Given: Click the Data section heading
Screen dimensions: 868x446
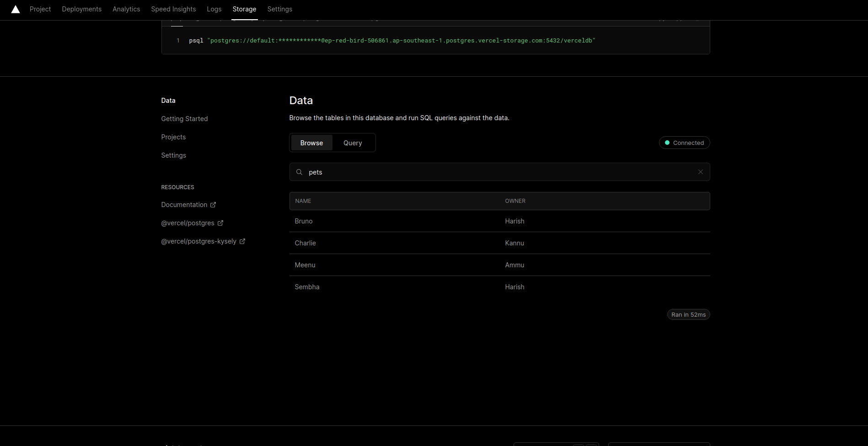Looking at the screenshot, I should [x=301, y=101].
